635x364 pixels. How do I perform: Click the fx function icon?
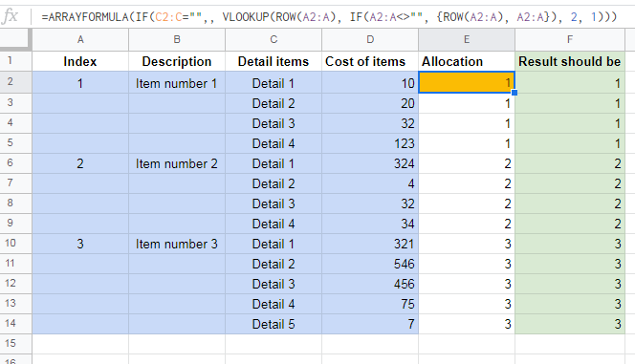point(10,16)
